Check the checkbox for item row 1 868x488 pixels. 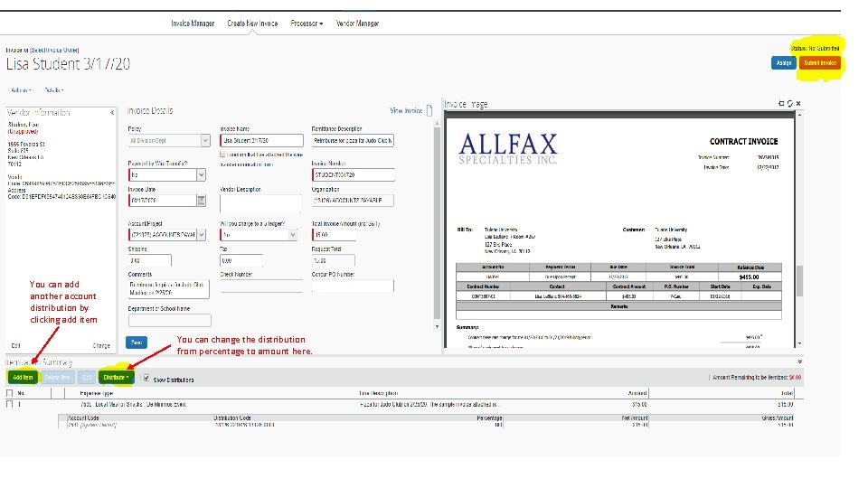pyautogui.click(x=9, y=405)
